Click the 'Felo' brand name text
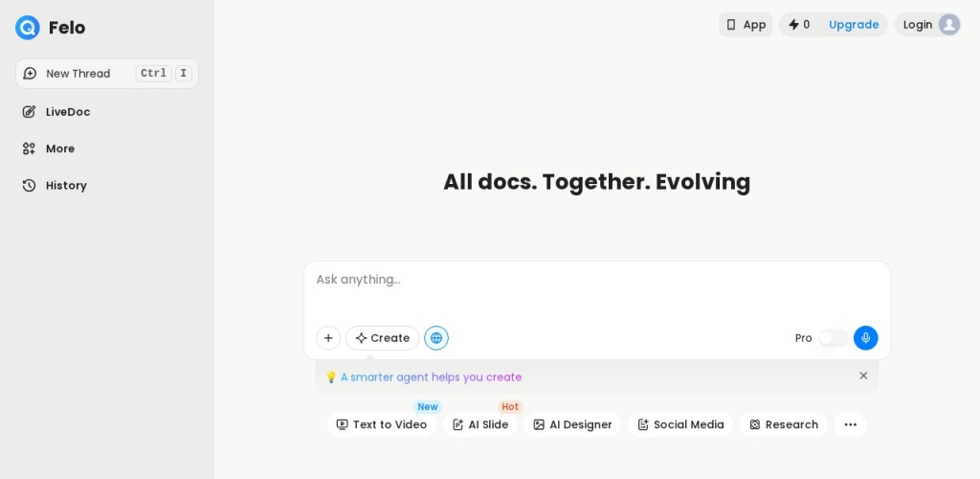The image size is (980, 479). pyautogui.click(x=67, y=28)
